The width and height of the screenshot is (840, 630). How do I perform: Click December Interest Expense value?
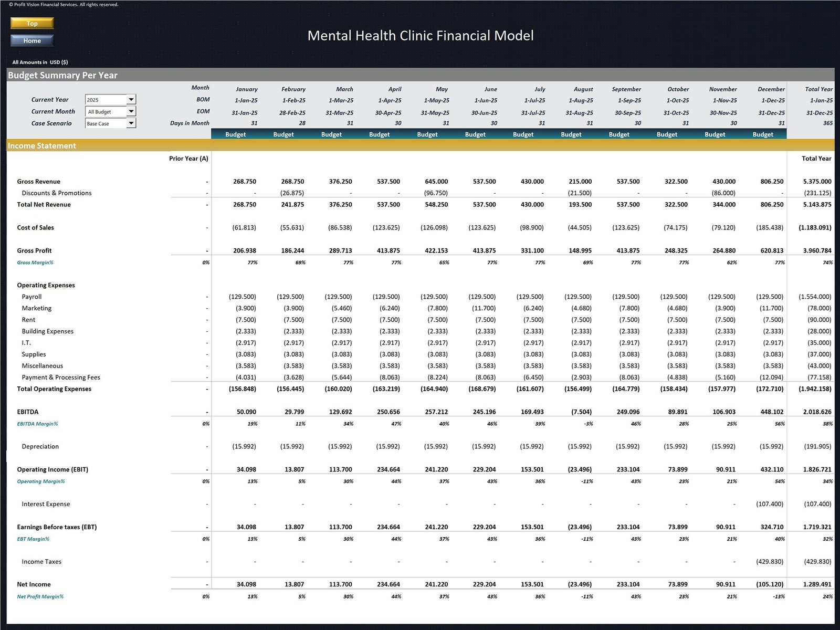[769, 504]
